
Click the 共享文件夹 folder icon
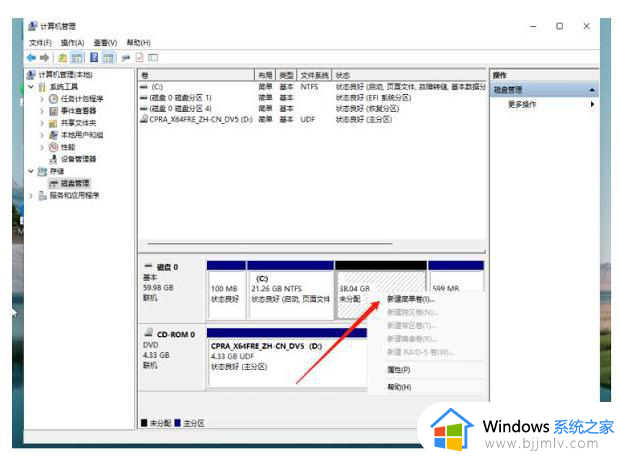[53, 123]
